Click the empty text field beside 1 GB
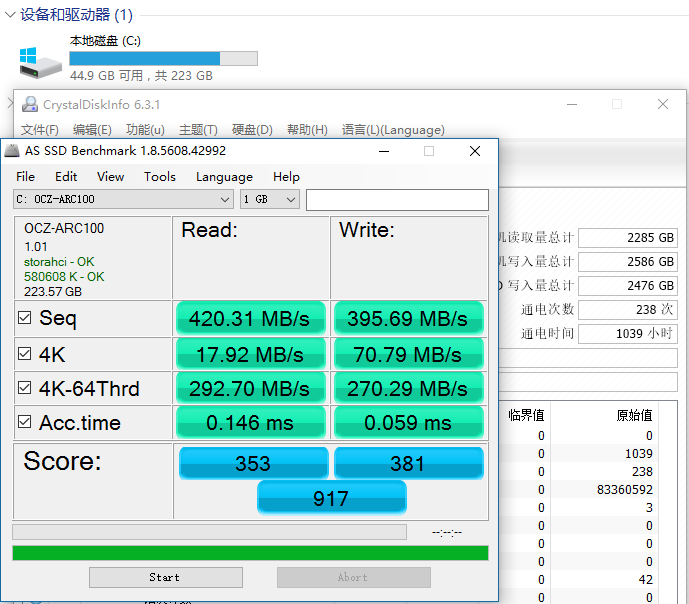Viewport: 689px width, 604px height. tap(397, 200)
